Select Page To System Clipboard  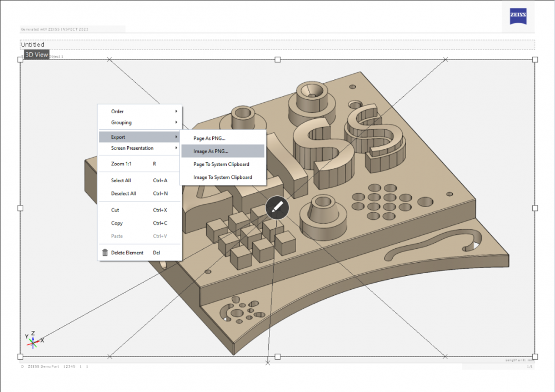222,164
